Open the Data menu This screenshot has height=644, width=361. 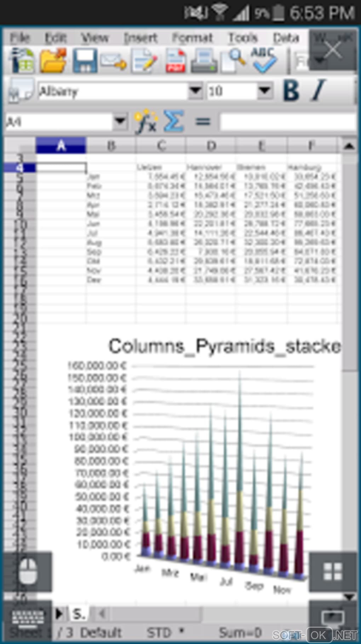click(286, 38)
